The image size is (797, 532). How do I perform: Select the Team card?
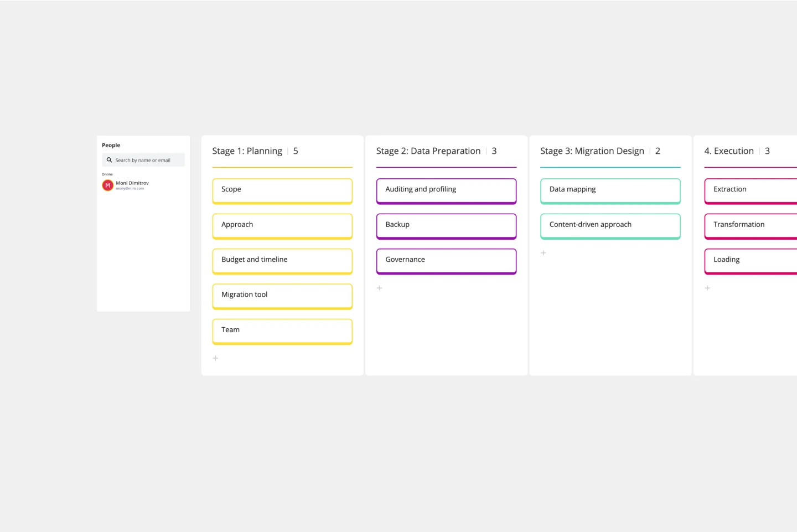click(x=282, y=332)
